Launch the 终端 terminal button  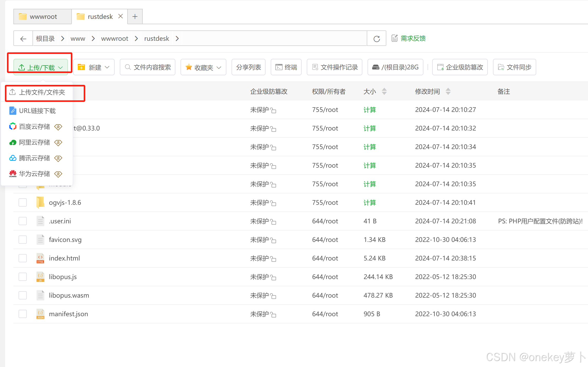pos(286,67)
